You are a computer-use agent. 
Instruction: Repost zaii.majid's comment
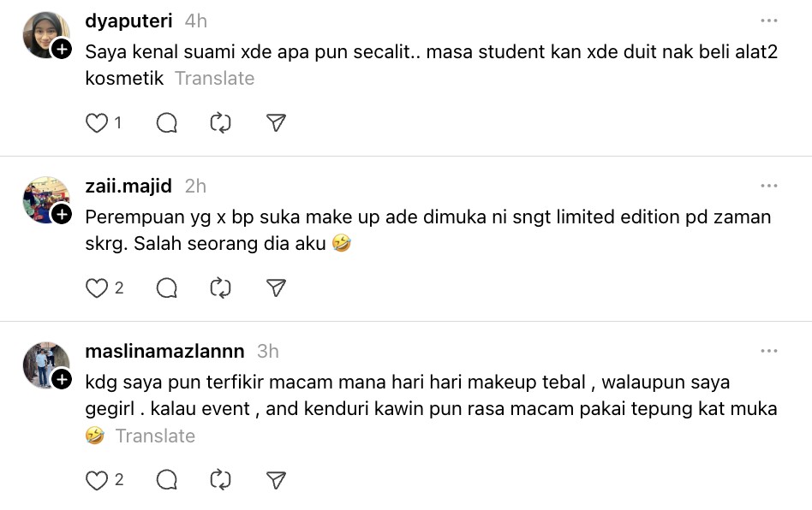[x=221, y=288]
